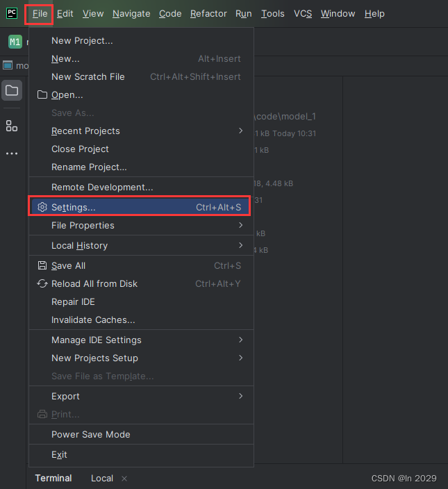Choose Rename Project...
This screenshot has width=448, height=489.
tap(141, 167)
